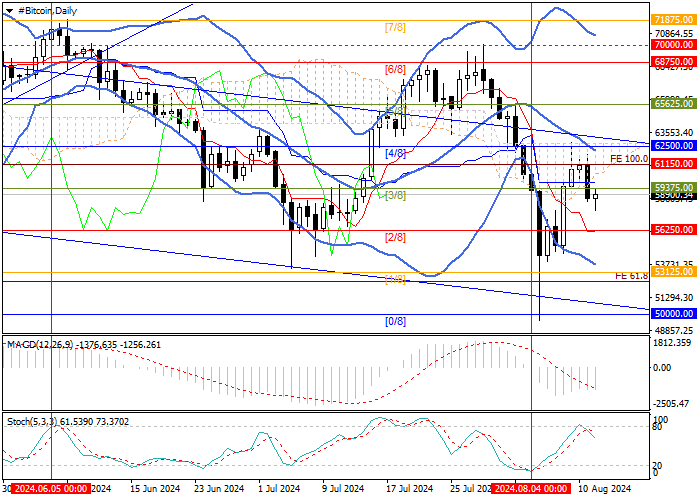The height and width of the screenshot is (500, 700).
Task: Select the 50000.00 blue price label
Action: click(674, 314)
